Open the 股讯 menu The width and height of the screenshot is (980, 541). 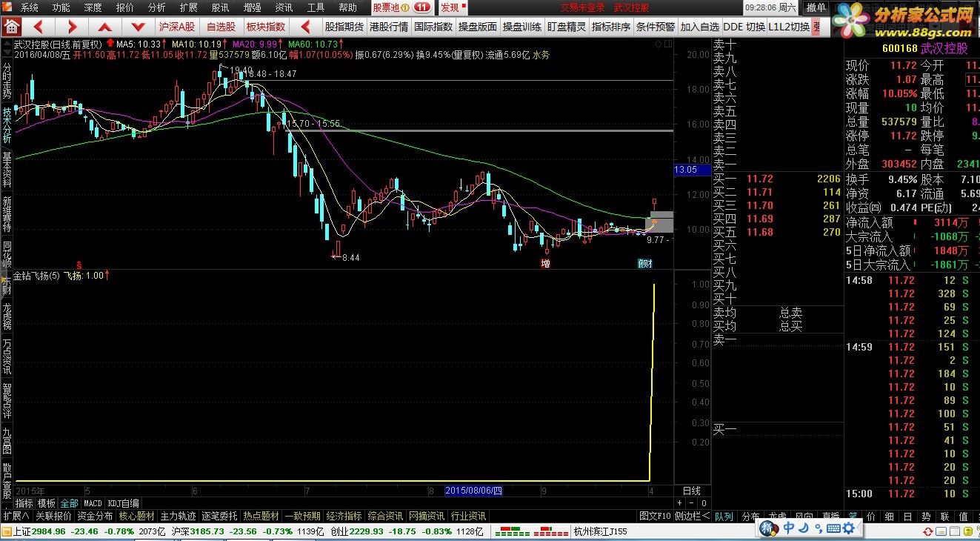point(221,7)
